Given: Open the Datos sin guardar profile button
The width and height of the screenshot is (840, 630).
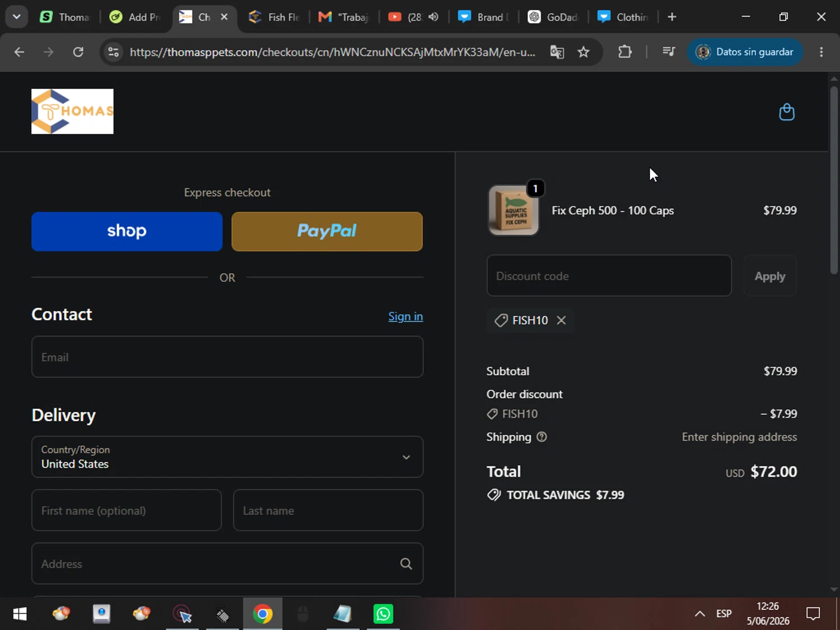Looking at the screenshot, I should point(745,52).
